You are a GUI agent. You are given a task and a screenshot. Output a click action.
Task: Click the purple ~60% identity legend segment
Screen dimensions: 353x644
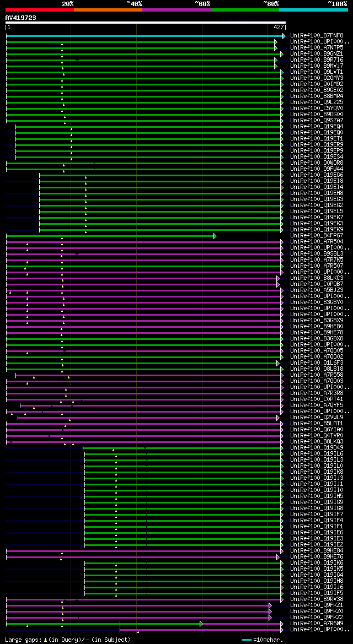[176, 9]
